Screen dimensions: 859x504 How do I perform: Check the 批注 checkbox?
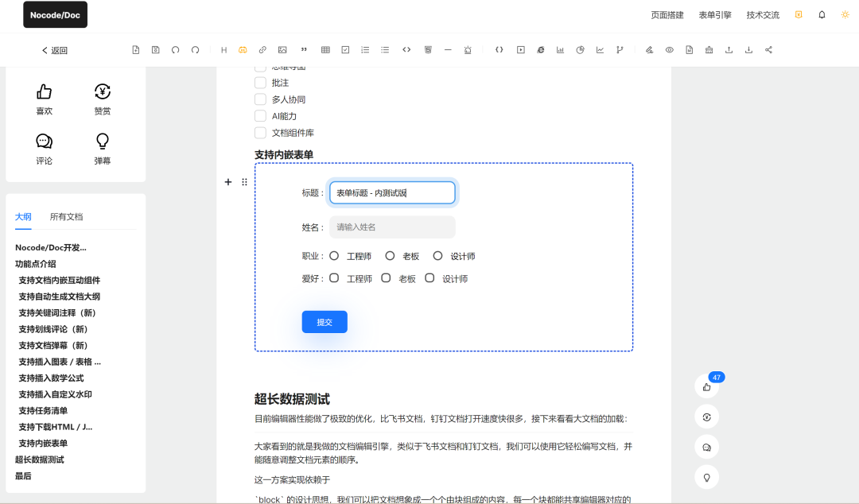click(260, 83)
